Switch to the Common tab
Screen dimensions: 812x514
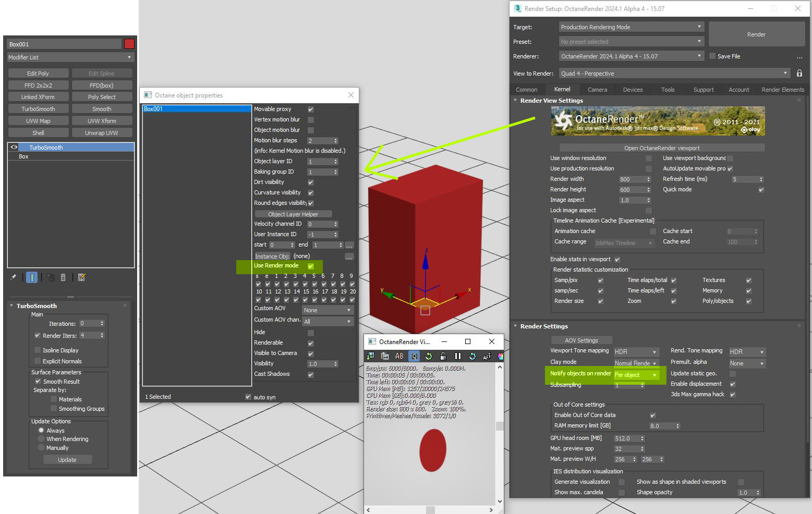pos(527,90)
